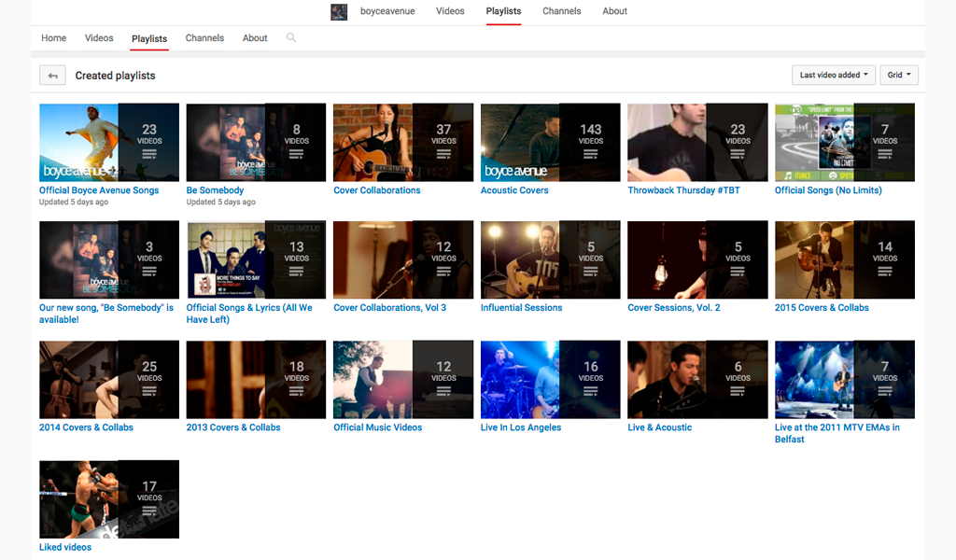Click the Be Somebody 8 videos thumbnail
This screenshot has width=956, height=560.
pyautogui.click(x=256, y=142)
